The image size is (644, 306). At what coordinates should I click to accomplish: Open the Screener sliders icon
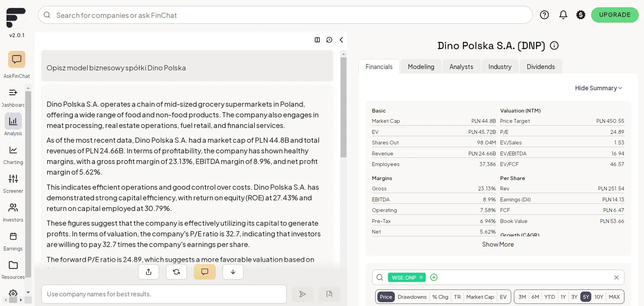[13, 179]
